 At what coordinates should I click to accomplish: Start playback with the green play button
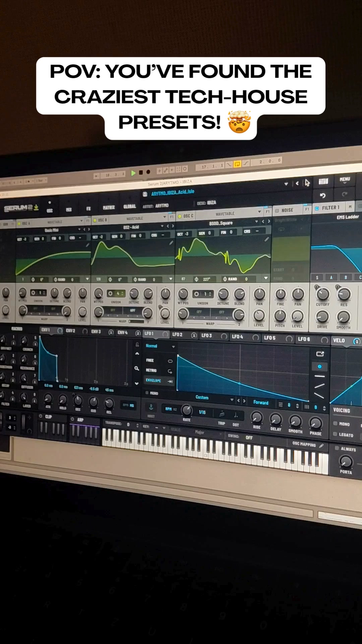click(133, 173)
